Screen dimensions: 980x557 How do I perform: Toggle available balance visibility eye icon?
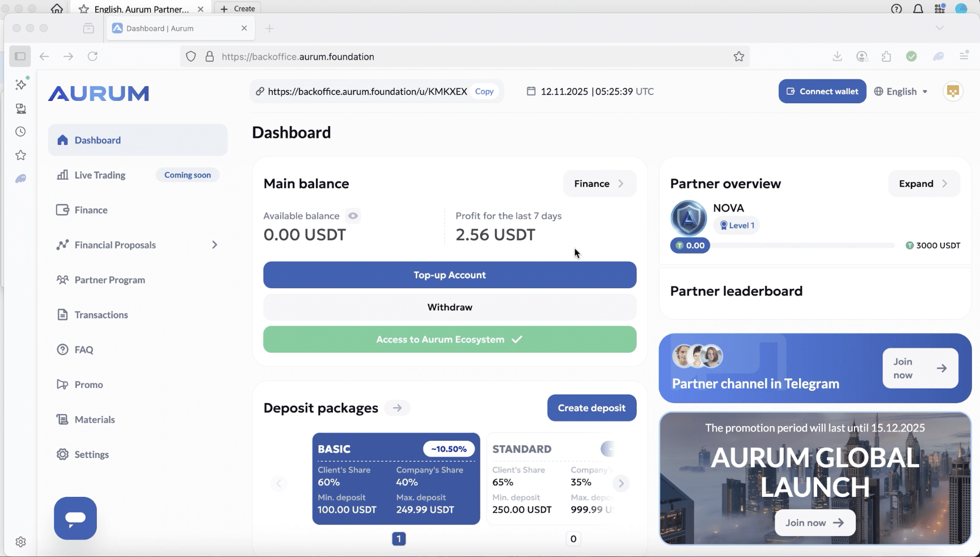coord(353,216)
